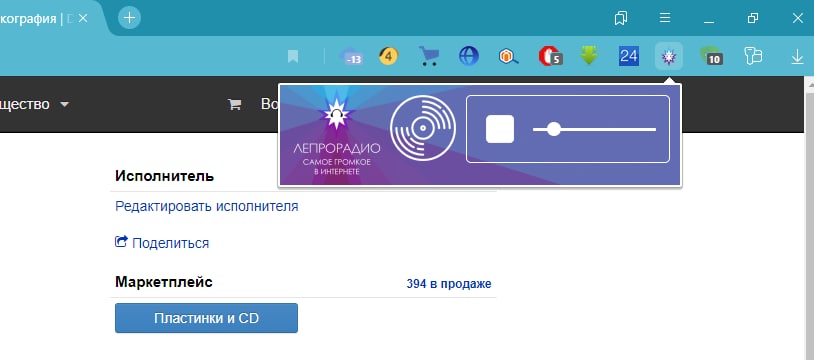Open the weather extension showing -13
The height and width of the screenshot is (360, 814).
(x=351, y=56)
